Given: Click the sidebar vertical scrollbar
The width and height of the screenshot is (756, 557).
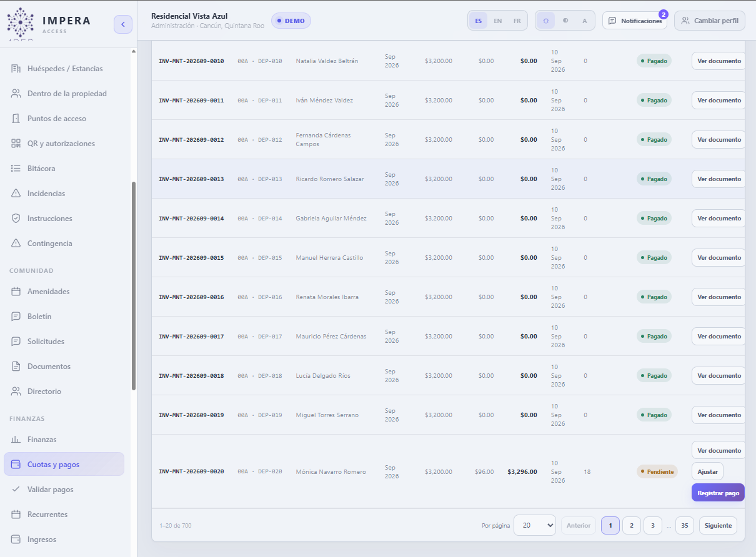Looking at the screenshot, I should [134, 286].
